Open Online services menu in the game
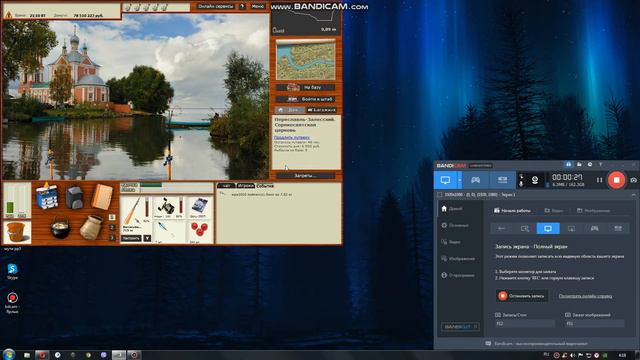 [216, 7]
